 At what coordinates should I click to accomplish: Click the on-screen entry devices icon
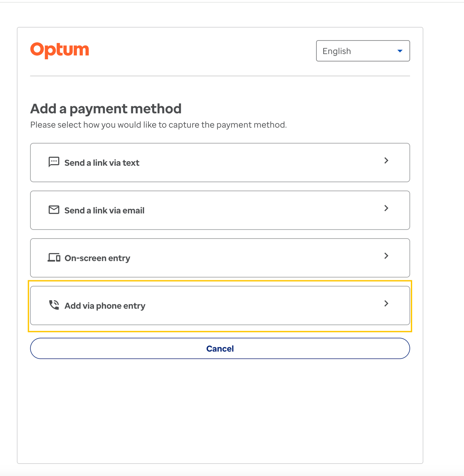coord(53,257)
